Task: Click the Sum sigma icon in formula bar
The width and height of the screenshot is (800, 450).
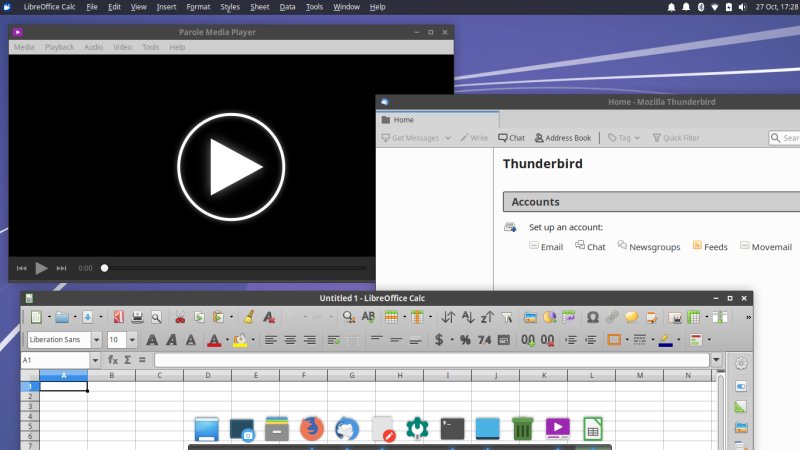Action: click(128, 360)
